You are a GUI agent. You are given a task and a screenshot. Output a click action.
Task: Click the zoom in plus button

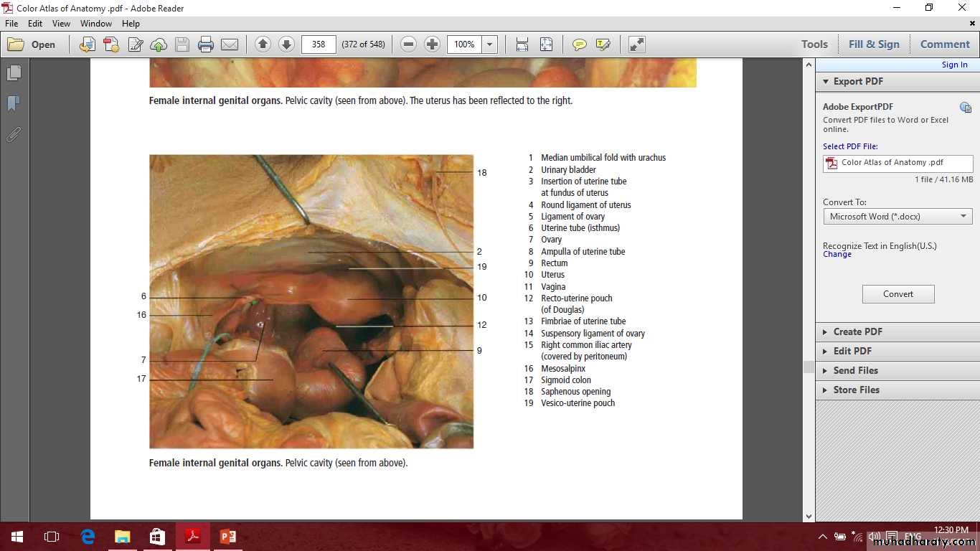432,44
